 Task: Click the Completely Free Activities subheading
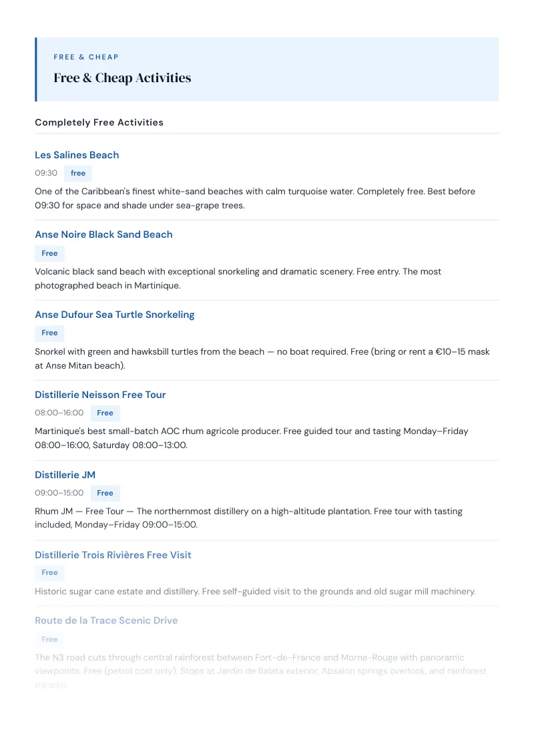99,122
